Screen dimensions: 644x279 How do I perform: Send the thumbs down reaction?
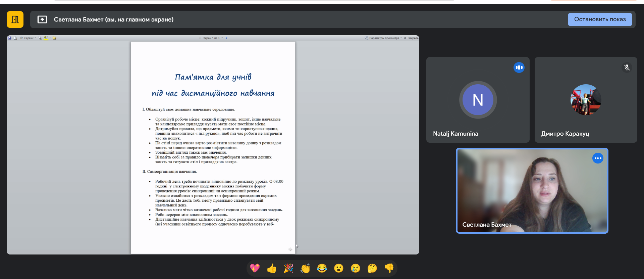tap(389, 268)
